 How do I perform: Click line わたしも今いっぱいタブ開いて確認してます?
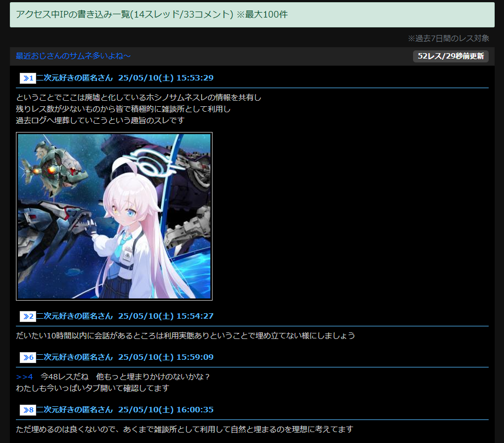(93, 388)
